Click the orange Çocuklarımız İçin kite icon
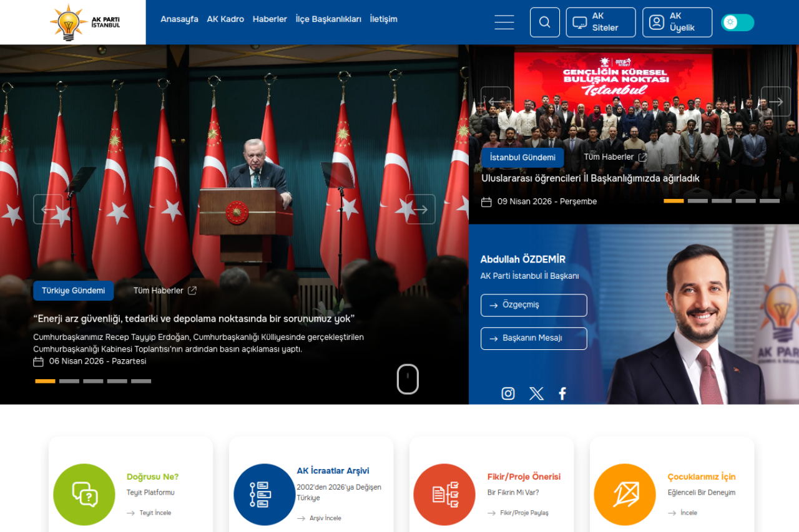 click(x=625, y=495)
